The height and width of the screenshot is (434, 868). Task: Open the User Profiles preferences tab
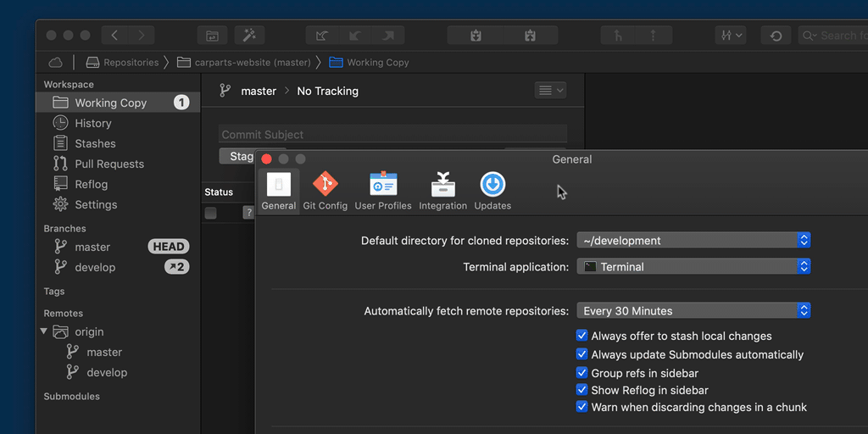point(383,191)
